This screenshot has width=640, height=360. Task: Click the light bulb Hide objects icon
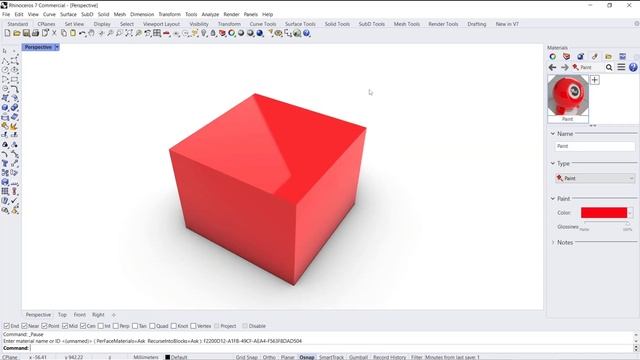coord(204,33)
